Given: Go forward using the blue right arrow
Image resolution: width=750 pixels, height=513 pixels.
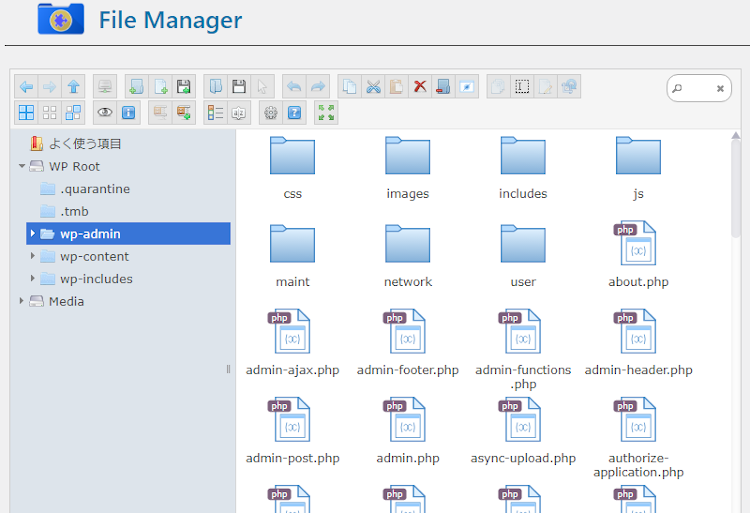Looking at the screenshot, I should 50,87.
